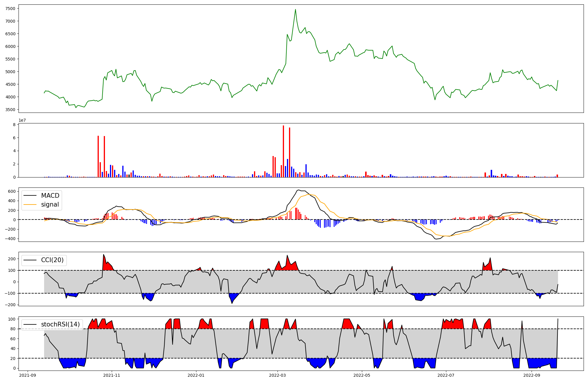Click the 2022-01 date tick label
The image size is (588, 382).
[196, 375]
